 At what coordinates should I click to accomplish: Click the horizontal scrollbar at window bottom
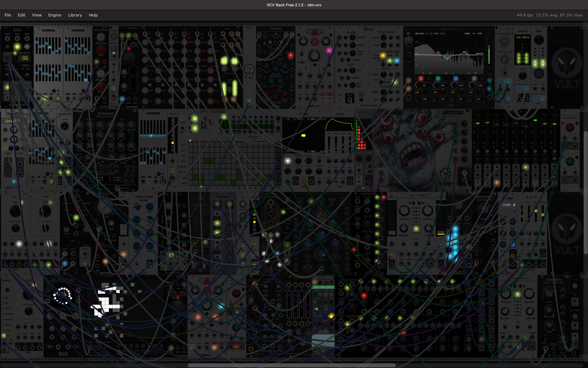click(x=292, y=365)
